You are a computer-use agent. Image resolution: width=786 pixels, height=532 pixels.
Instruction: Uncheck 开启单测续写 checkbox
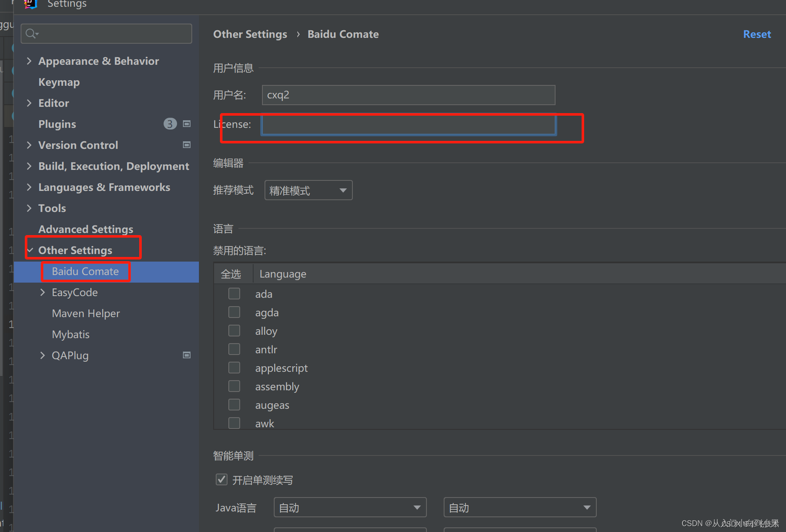[x=222, y=479]
